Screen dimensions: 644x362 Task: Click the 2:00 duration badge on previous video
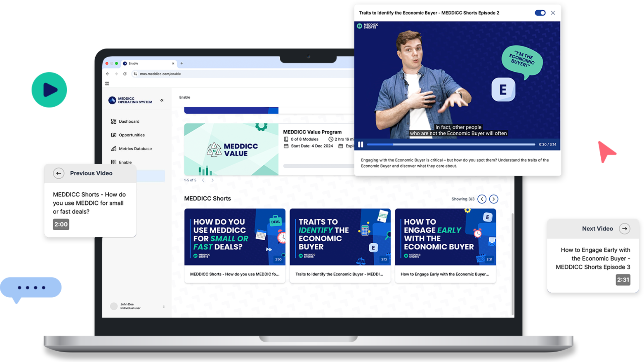(61, 225)
